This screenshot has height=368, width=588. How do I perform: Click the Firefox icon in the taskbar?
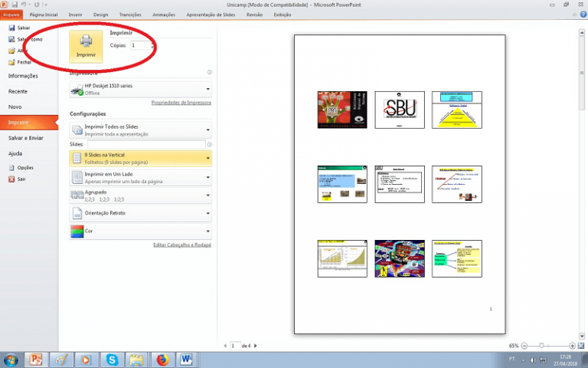(162, 360)
